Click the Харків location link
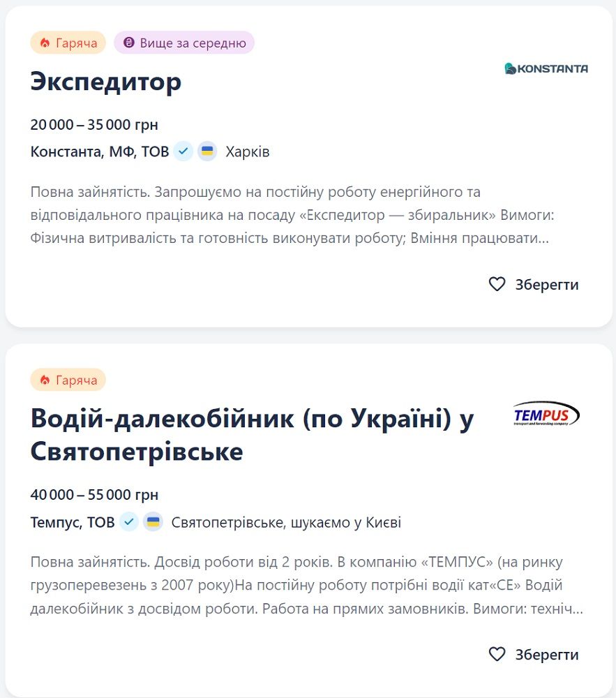 coord(246,151)
